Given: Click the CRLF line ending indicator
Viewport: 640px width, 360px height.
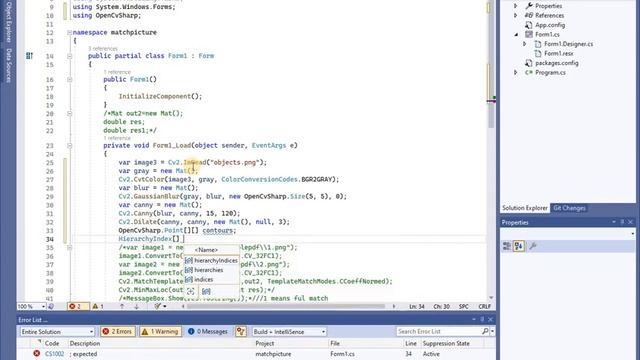Looking at the screenshot, I should click(484, 307).
